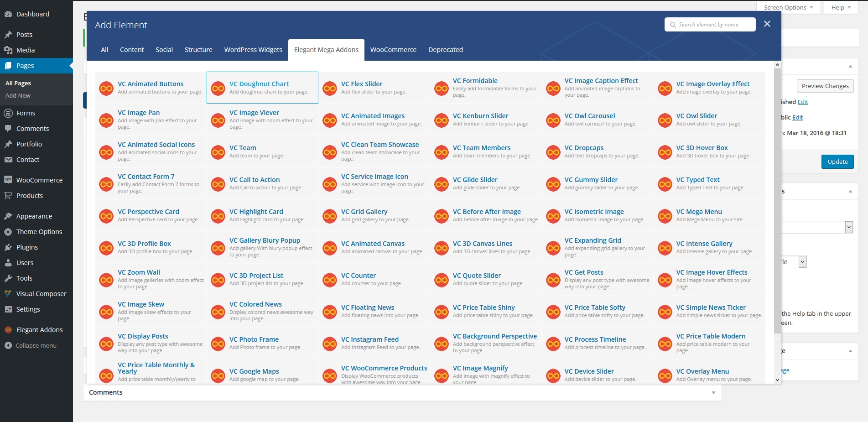This screenshot has width=868, height=422.
Task: Click the Preview Changes button
Action: (825, 86)
